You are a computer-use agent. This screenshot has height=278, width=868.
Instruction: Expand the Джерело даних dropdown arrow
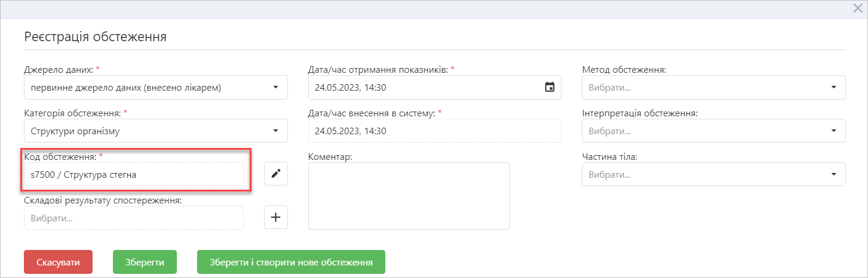(x=275, y=87)
